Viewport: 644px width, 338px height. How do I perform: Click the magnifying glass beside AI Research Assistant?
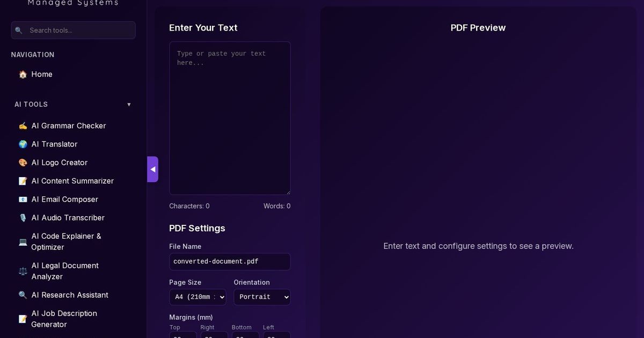[23, 295]
